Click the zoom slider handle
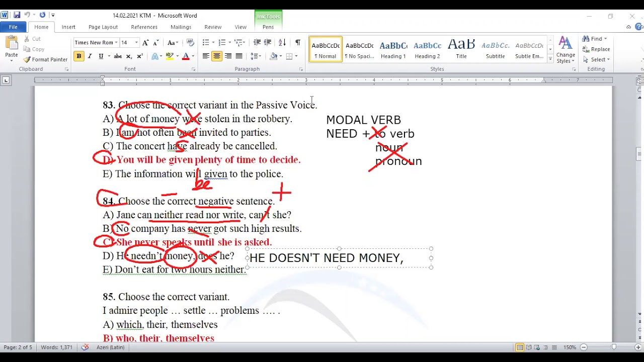Image resolution: width=644 pixels, height=362 pixels. click(x=614, y=347)
